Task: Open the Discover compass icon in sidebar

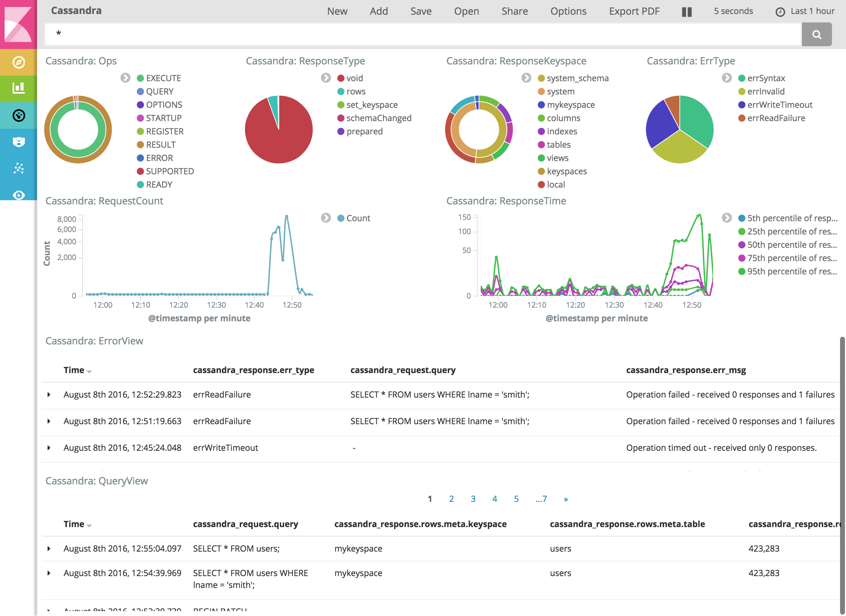Action: (x=18, y=62)
